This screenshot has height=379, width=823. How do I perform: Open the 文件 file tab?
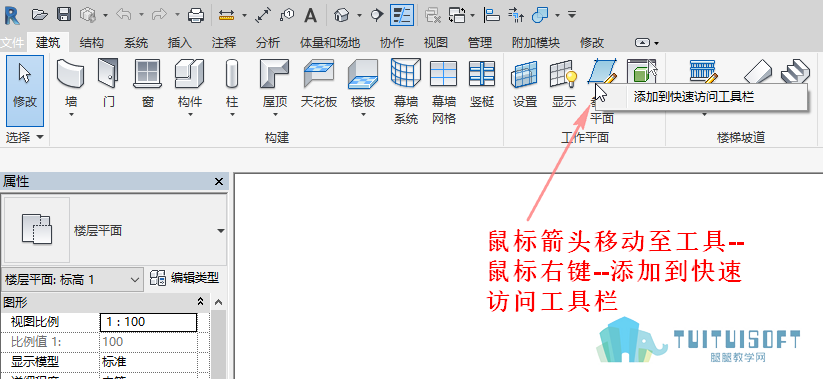click(12, 43)
